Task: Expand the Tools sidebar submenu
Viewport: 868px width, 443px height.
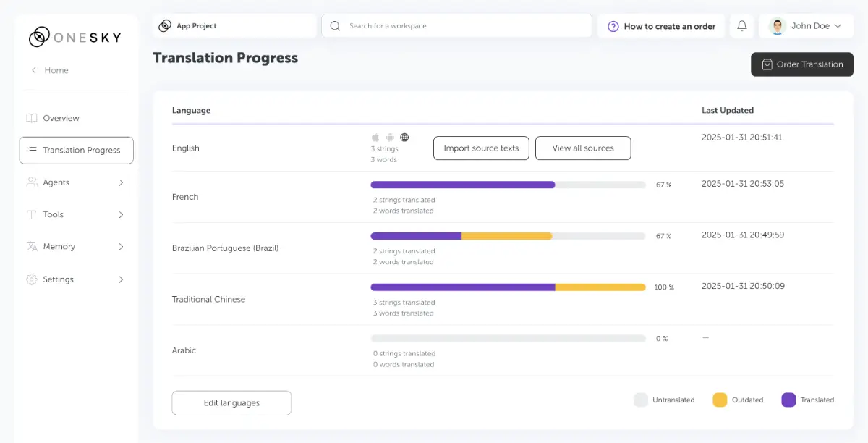Action: pyautogui.click(x=121, y=215)
